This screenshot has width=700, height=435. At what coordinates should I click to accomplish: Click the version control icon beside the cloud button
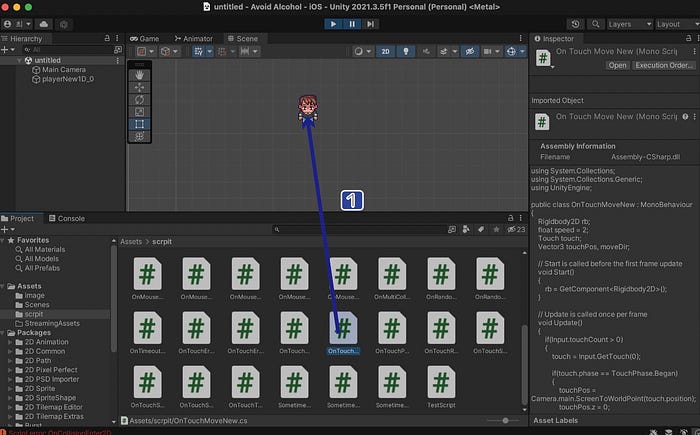[64, 24]
